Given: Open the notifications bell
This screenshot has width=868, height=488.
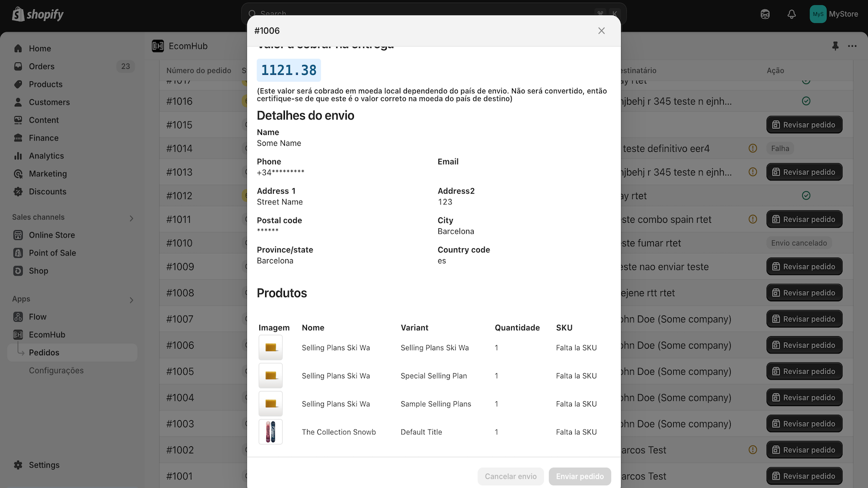Looking at the screenshot, I should coord(792,15).
